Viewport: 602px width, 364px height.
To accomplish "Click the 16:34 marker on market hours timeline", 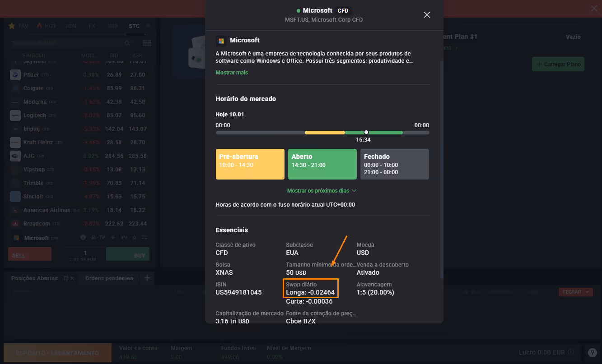I will point(366,132).
